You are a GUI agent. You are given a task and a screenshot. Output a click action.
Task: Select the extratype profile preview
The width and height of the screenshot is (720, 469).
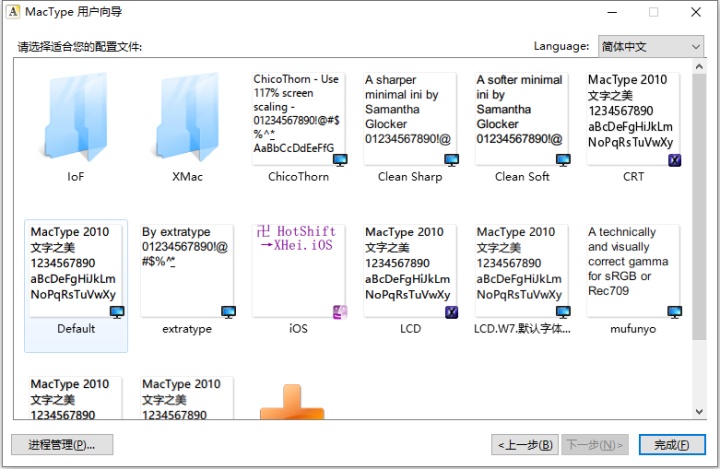click(187, 271)
